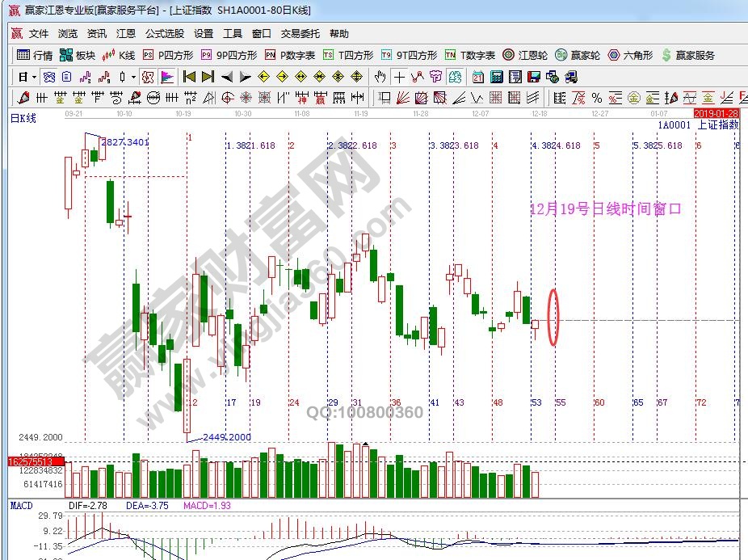Expand the candlestick style dropdown arrow
The image size is (748, 560).
[133, 78]
